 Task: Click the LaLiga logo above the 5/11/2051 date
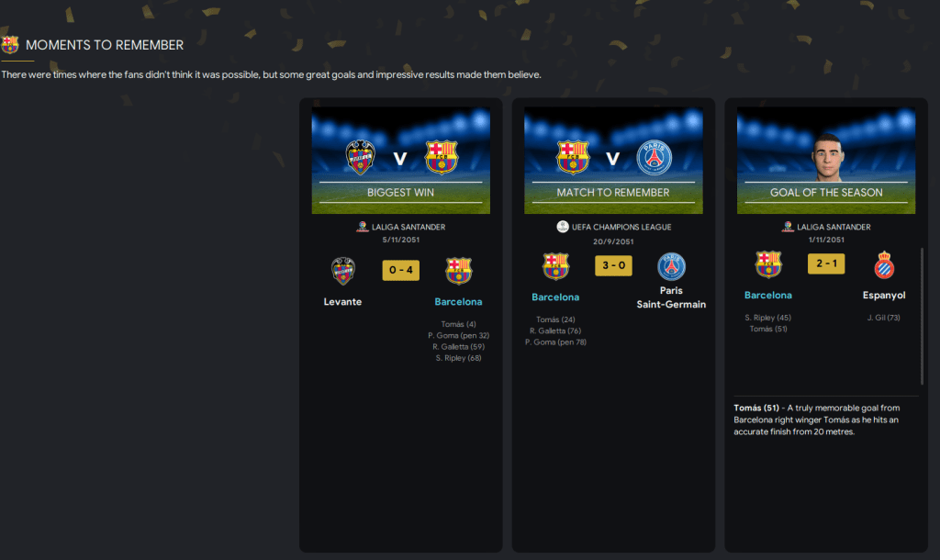tap(362, 227)
